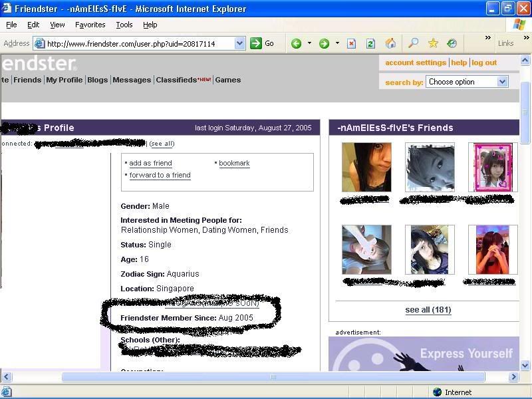Click the horizontal scrollbar thumb
The height and width of the screenshot is (399, 532).
point(273,376)
